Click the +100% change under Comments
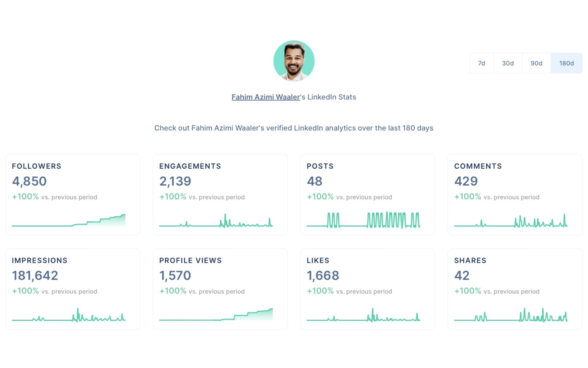Screen dimensions: 588x368 tap(468, 197)
